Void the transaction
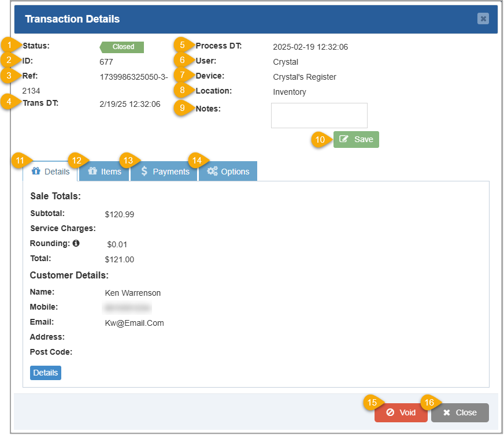 [x=401, y=412]
